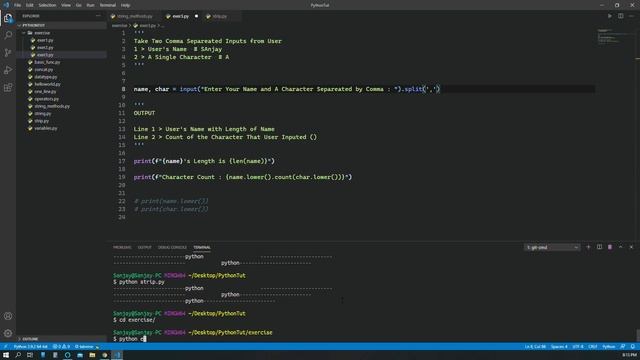Click Spaces: 4 indentation setting

click(x=559, y=347)
